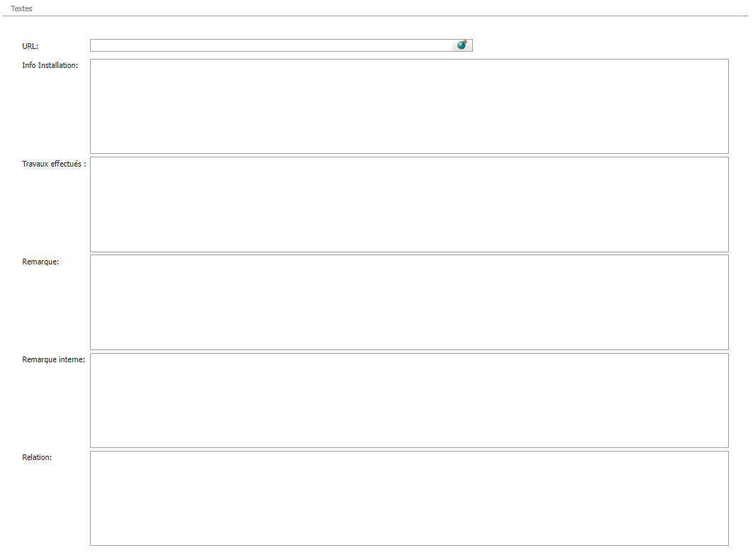The image size is (753, 560).
Task: Click the URL: label
Action: click(30, 46)
